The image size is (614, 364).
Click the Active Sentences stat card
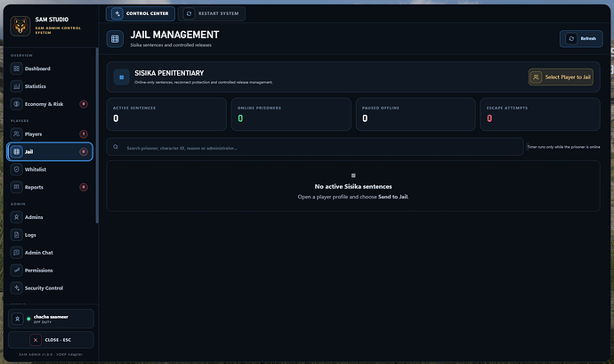(166, 115)
